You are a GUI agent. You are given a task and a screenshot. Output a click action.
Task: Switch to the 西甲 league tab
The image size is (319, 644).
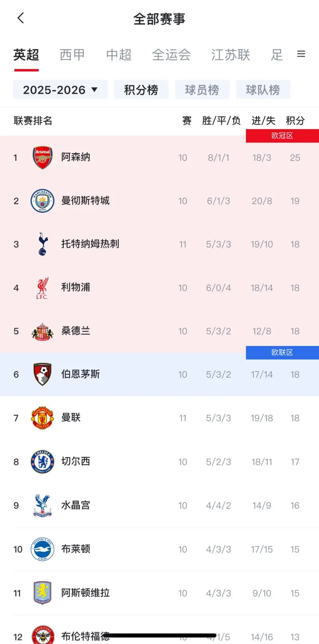point(72,55)
